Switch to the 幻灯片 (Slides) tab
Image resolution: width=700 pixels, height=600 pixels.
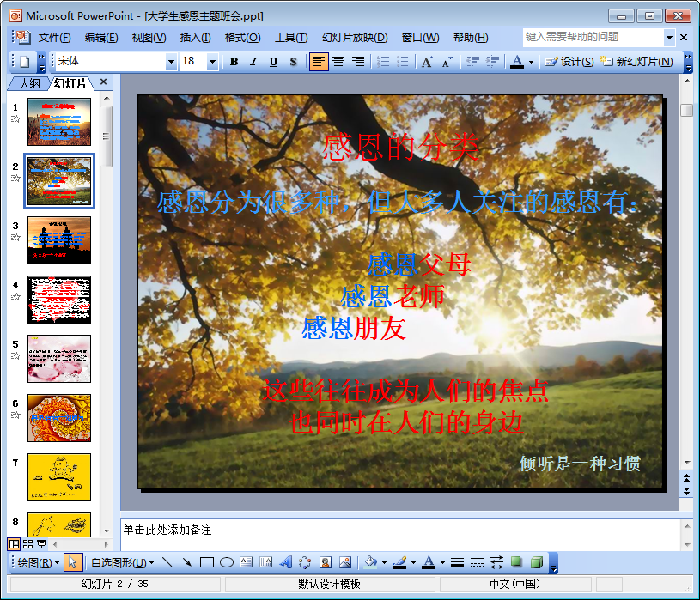tap(70, 83)
